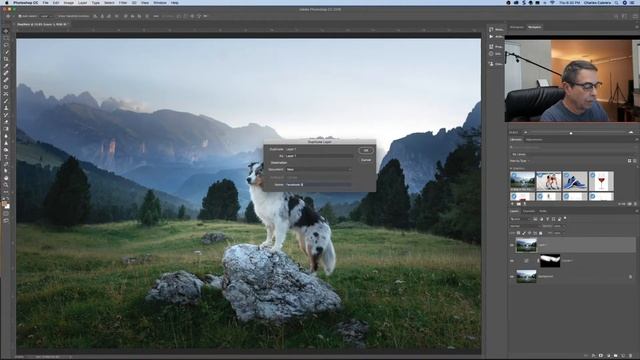The height and width of the screenshot is (360, 640).
Task: Open layer filter kind dropdown
Action: click(520, 219)
